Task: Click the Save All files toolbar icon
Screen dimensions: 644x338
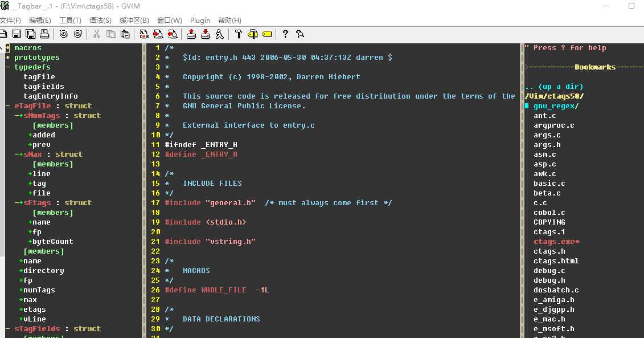Action: 30,34
